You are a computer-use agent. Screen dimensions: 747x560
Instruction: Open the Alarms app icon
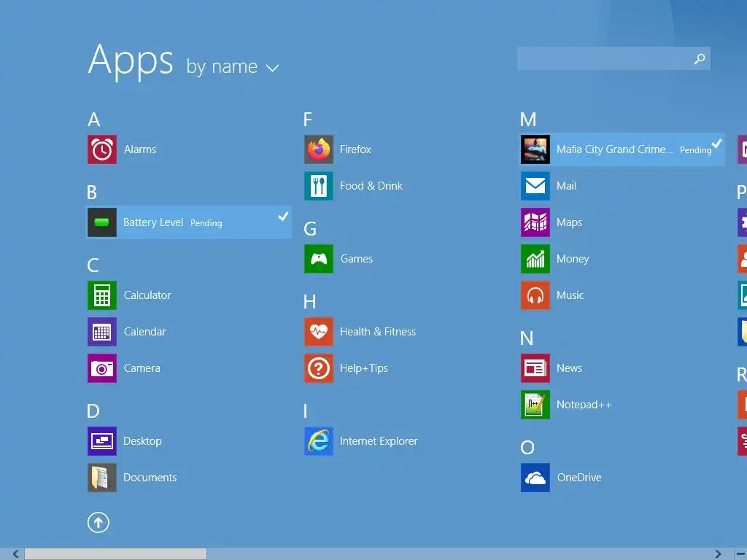[x=102, y=149]
